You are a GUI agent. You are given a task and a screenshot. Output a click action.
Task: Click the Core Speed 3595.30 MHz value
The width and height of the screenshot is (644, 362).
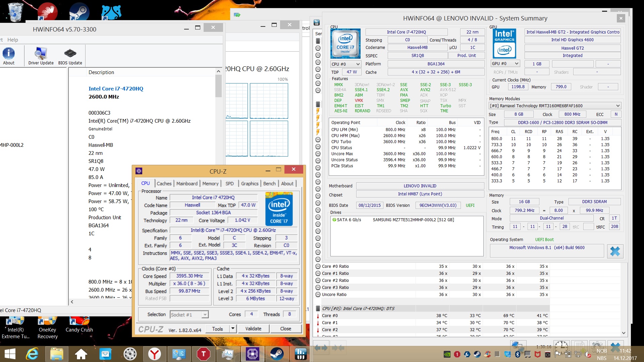coord(190,276)
